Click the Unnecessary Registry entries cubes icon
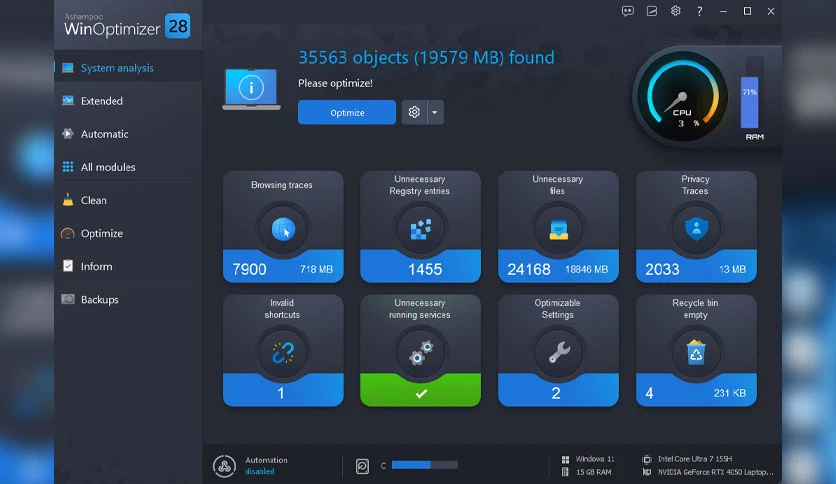This screenshot has height=484, width=836. click(x=421, y=230)
